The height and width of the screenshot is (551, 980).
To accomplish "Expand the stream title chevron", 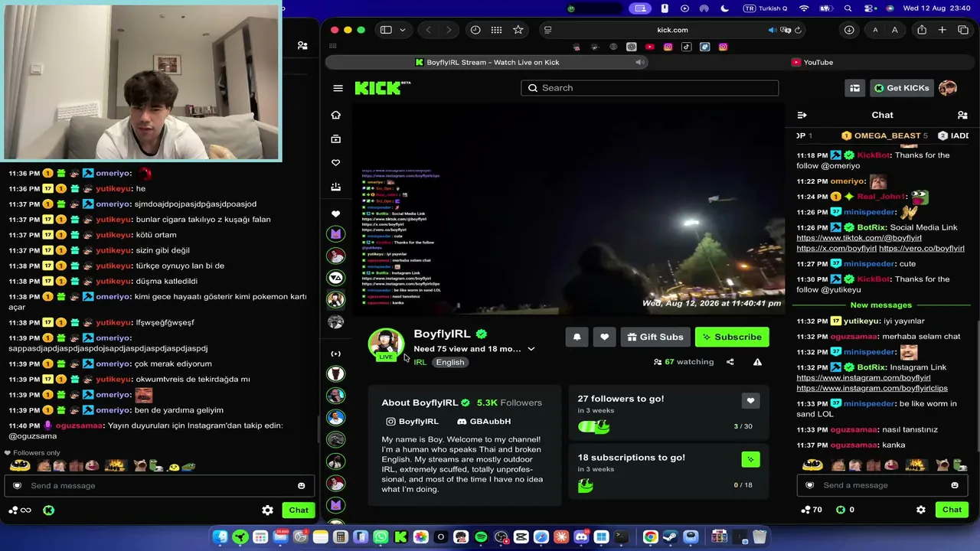I will 531,349.
